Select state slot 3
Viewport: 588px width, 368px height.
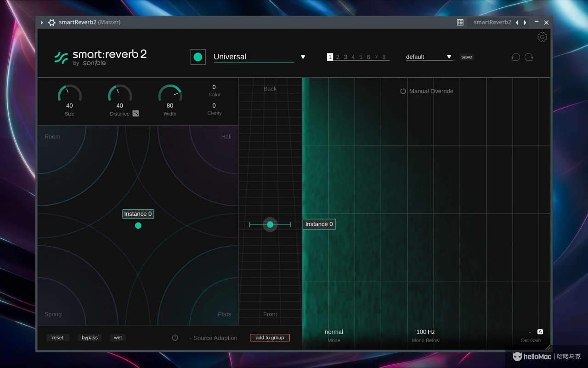tap(345, 57)
